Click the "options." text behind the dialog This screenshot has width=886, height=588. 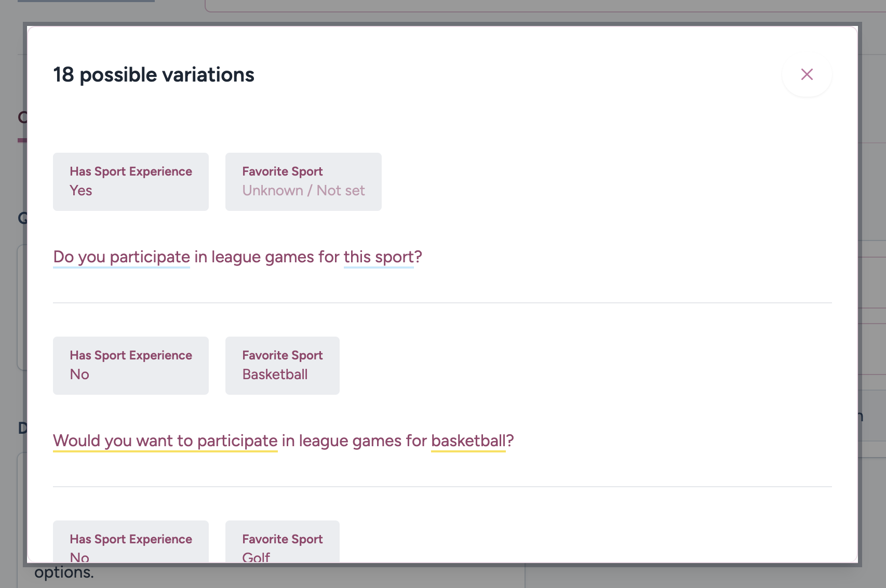64,572
